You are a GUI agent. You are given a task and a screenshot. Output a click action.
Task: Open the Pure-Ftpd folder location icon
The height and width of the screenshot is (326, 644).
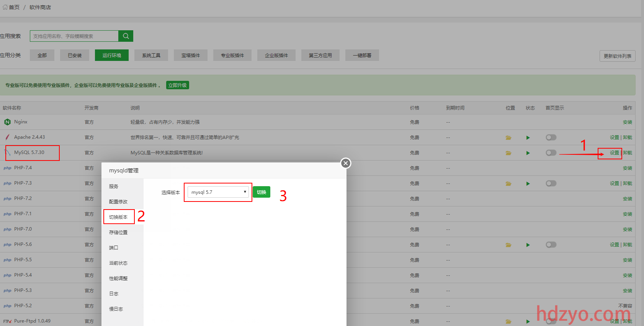(508, 321)
